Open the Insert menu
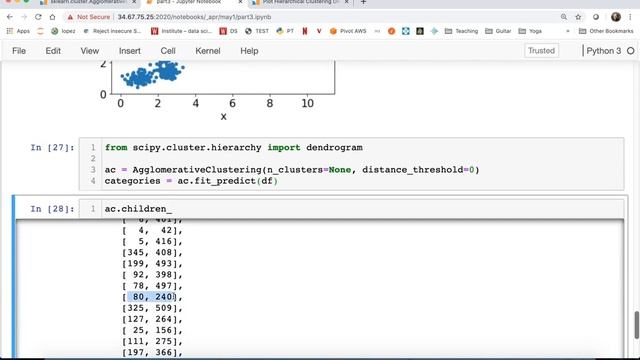This screenshot has width=640, height=360. [x=130, y=51]
